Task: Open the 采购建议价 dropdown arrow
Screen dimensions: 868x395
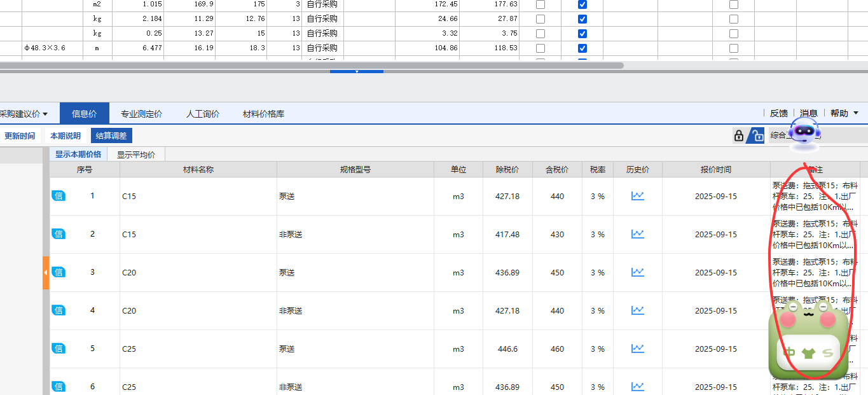Action: pos(45,114)
